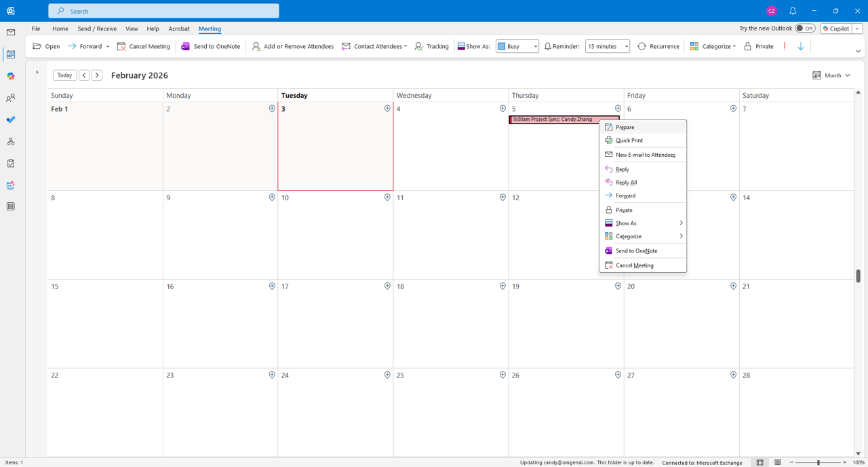868x467 pixels.
Task: Open the Show As Busy dropdown
Action: point(517,46)
